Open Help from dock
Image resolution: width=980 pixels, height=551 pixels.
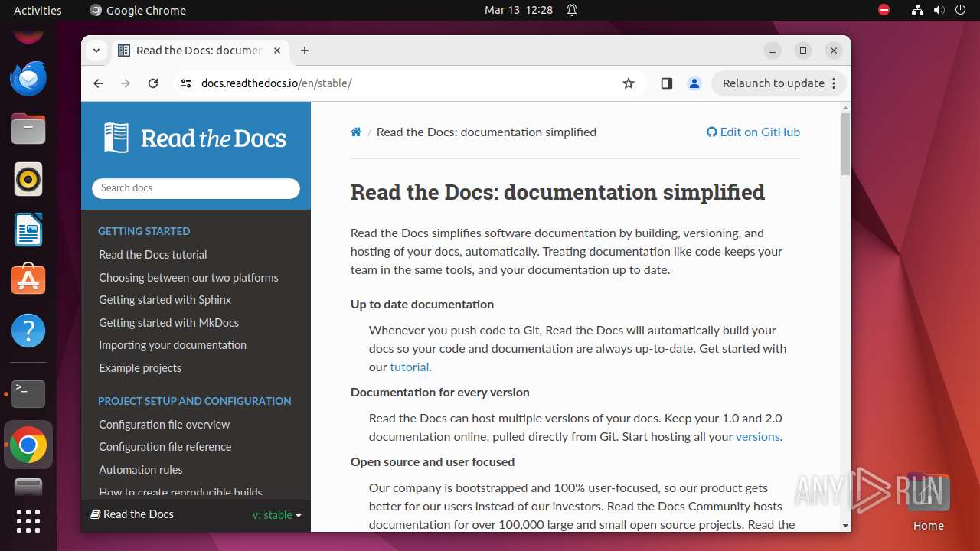tap(28, 331)
